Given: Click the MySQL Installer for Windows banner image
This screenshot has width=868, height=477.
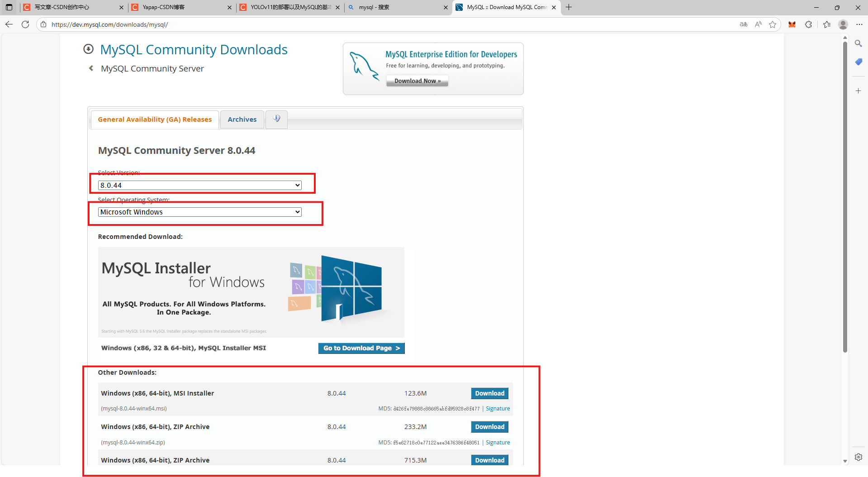Looking at the screenshot, I should (251, 292).
